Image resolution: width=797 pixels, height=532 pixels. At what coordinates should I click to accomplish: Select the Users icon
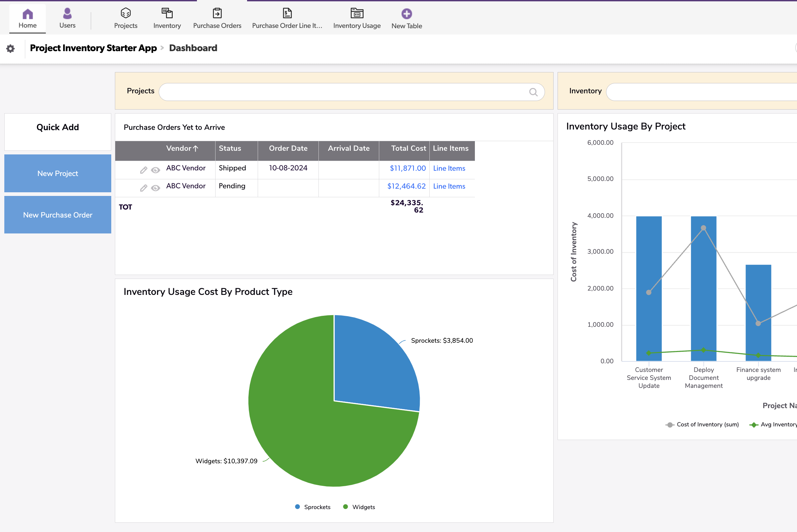coord(67,18)
